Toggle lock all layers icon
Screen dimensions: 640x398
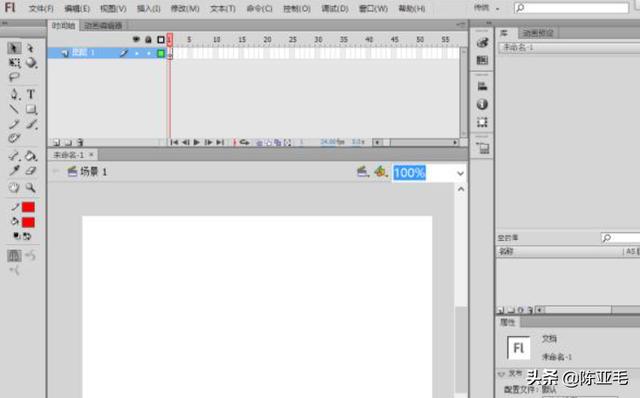click(148, 40)
